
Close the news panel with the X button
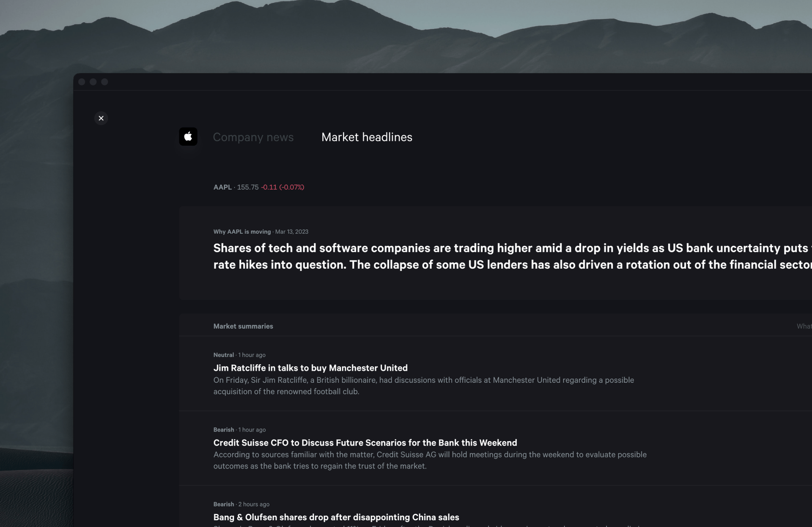point(101,118)
